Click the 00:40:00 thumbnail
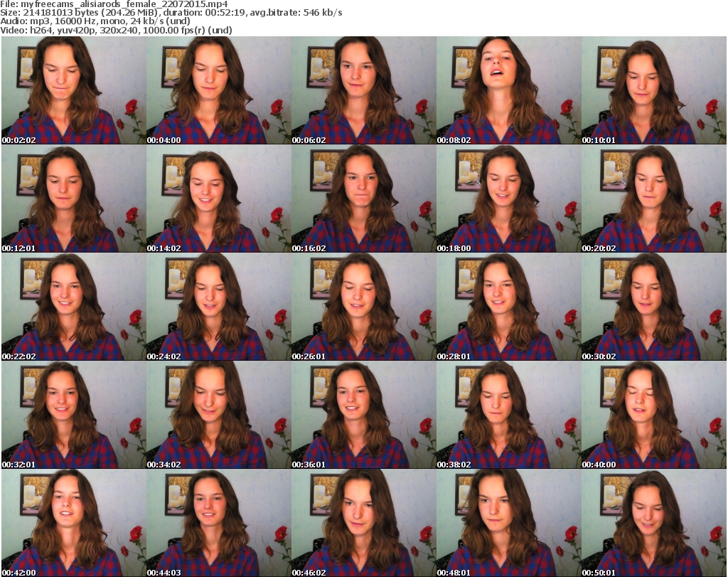Viewport: 728px width, 577px height. (654, 415)
